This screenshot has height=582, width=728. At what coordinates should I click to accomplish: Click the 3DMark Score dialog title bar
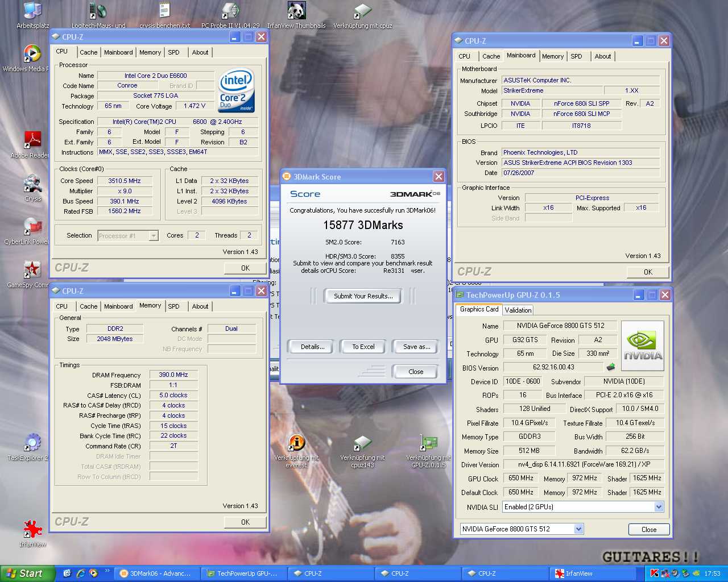(363, 177)
